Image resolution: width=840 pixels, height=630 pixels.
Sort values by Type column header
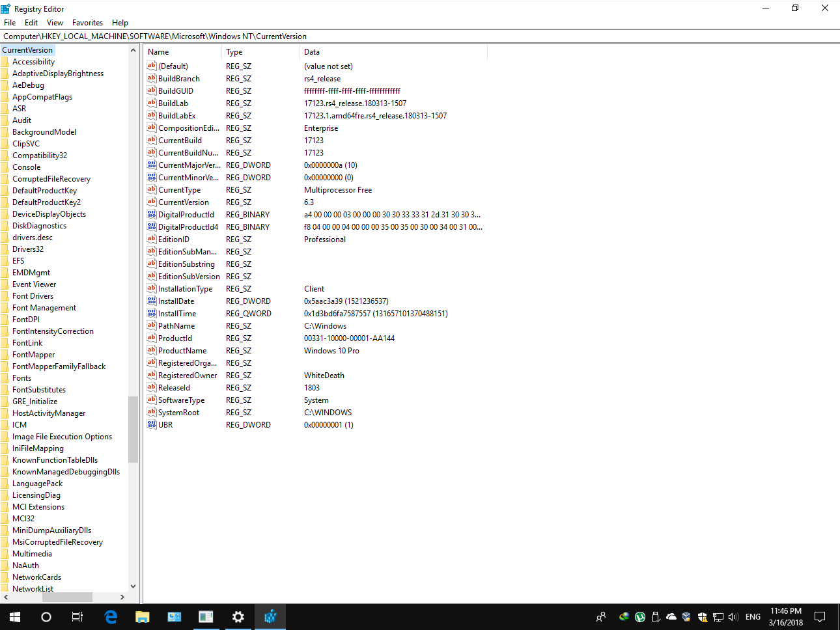261,52
